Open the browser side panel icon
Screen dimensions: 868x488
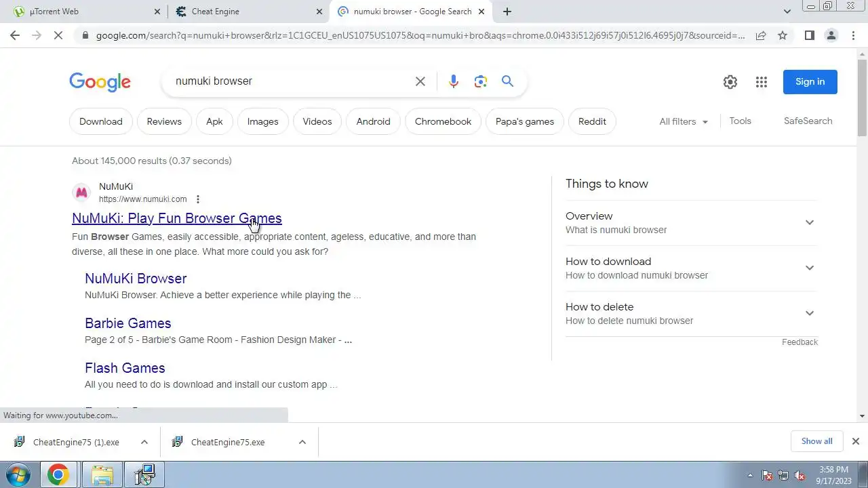[809, 35]
